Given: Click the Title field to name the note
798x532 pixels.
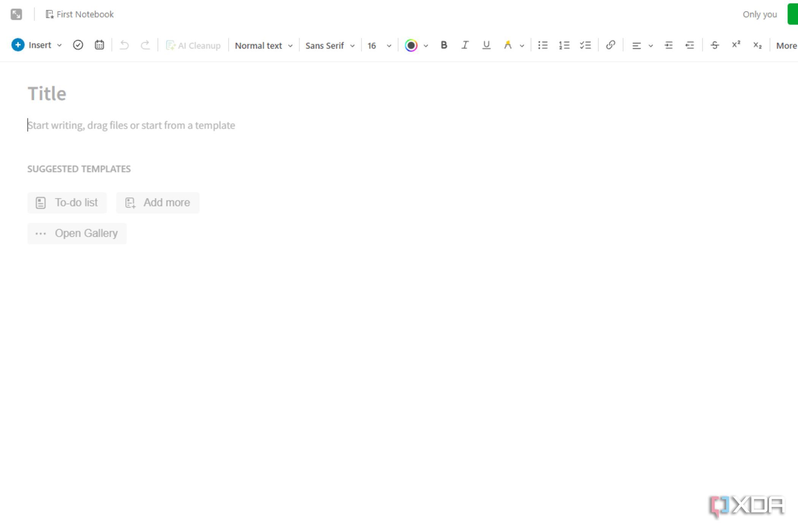Looking at the screenshot, I should point(47,93).
